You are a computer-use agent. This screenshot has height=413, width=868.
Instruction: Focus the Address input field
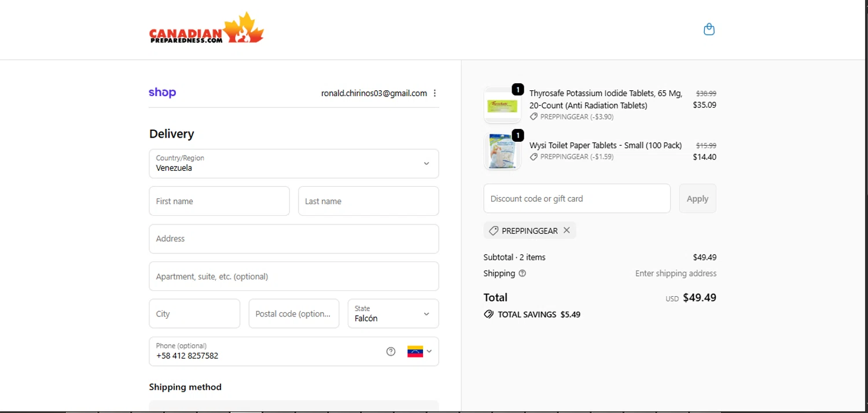294,239
